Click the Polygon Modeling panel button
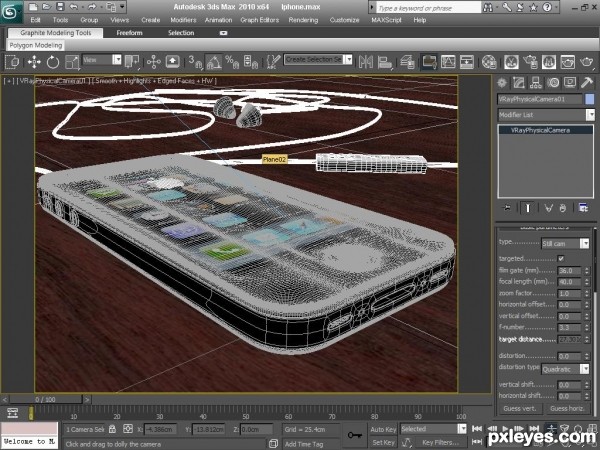 [36, 46]
